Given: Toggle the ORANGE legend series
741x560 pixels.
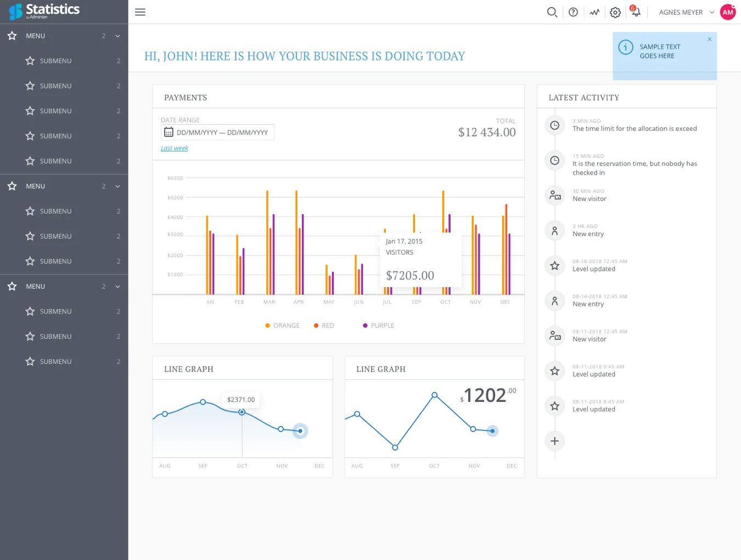Looking at the screenshot, I should pyautogui.click(x=282, y=326).
